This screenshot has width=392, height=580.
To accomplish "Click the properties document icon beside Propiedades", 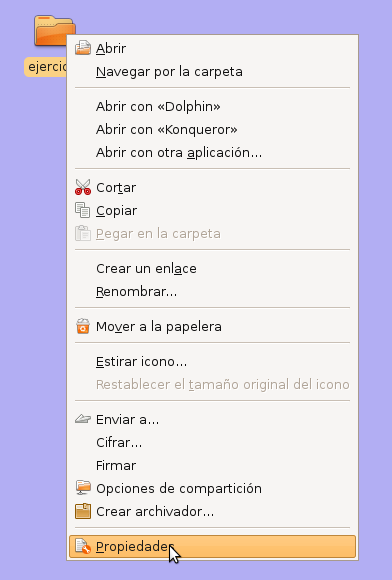I will click(83, 546).
